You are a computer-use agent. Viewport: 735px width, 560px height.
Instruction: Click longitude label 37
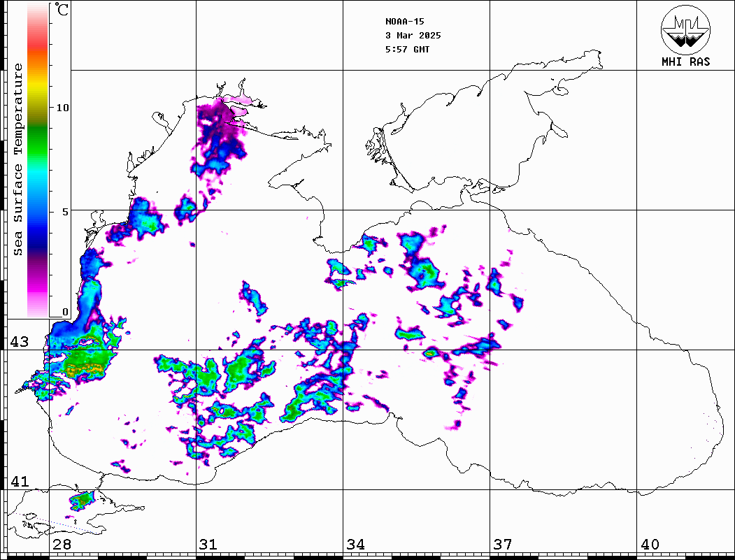click(503, 544)
